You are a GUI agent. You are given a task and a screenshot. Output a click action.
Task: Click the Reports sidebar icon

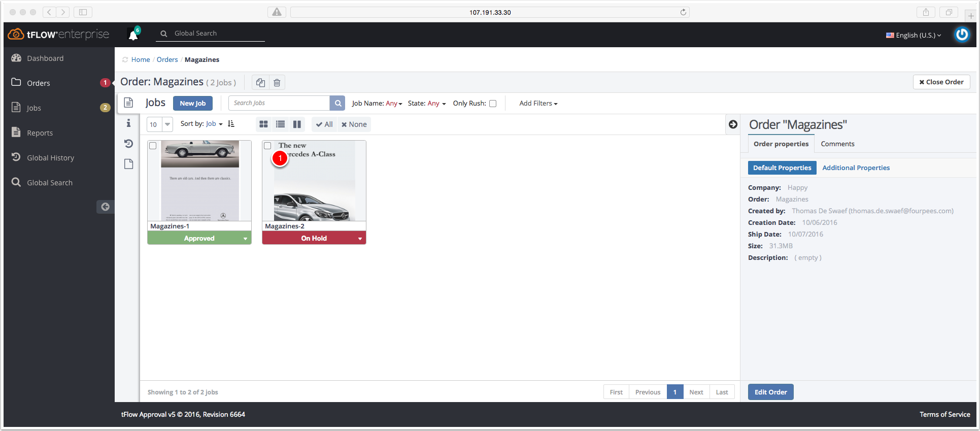point(16,132)
